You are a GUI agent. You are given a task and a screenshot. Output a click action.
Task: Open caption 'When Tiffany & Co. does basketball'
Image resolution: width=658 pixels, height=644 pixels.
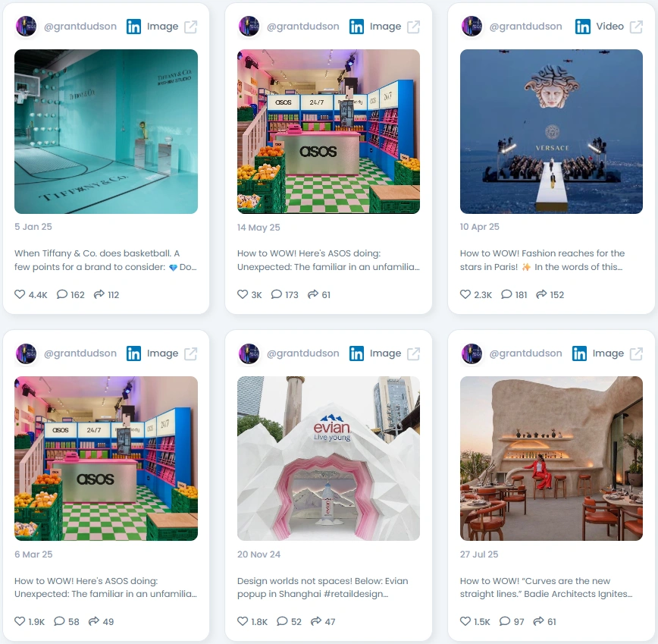coord(92,253)
